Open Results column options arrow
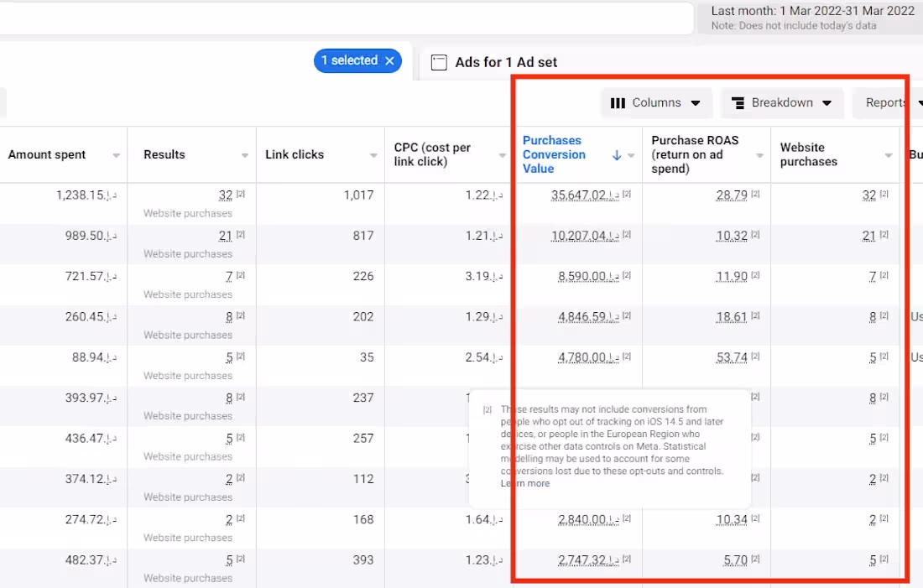 point(245,155)
